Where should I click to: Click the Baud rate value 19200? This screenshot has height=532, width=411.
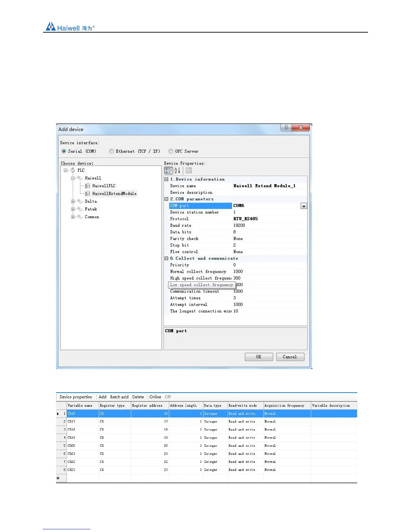(x=239, y=226)
